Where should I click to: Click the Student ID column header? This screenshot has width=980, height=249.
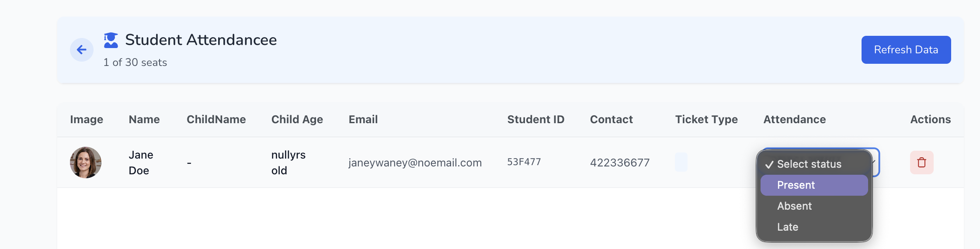click(536, 120)
